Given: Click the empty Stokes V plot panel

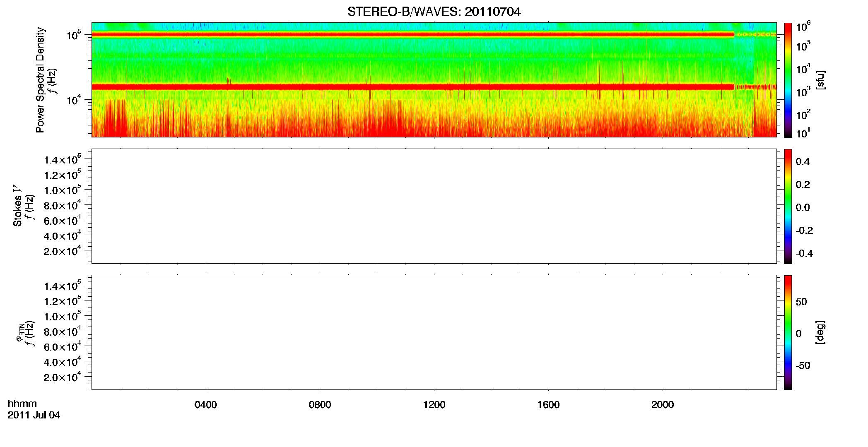Looking at the screenshot, I should pos(434,206).
